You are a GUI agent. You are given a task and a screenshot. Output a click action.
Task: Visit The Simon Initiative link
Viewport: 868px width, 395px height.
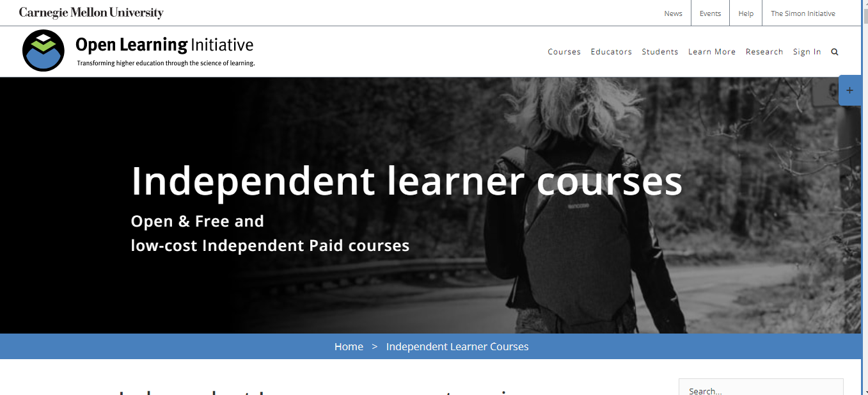[x=803, y=13]
